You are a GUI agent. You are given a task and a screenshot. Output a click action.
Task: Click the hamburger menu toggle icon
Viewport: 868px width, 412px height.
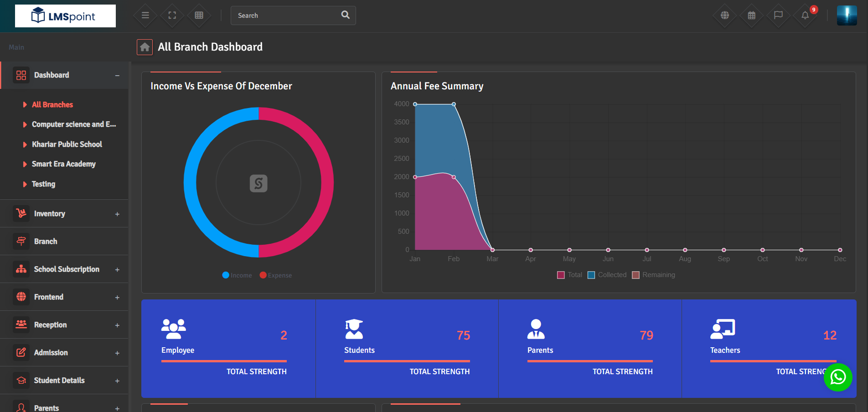pos(145,15)
